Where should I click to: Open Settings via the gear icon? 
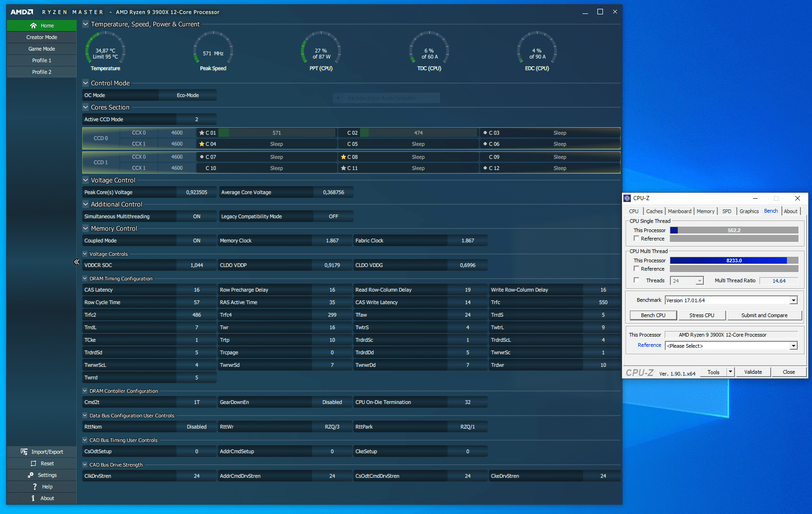point(31,475)
